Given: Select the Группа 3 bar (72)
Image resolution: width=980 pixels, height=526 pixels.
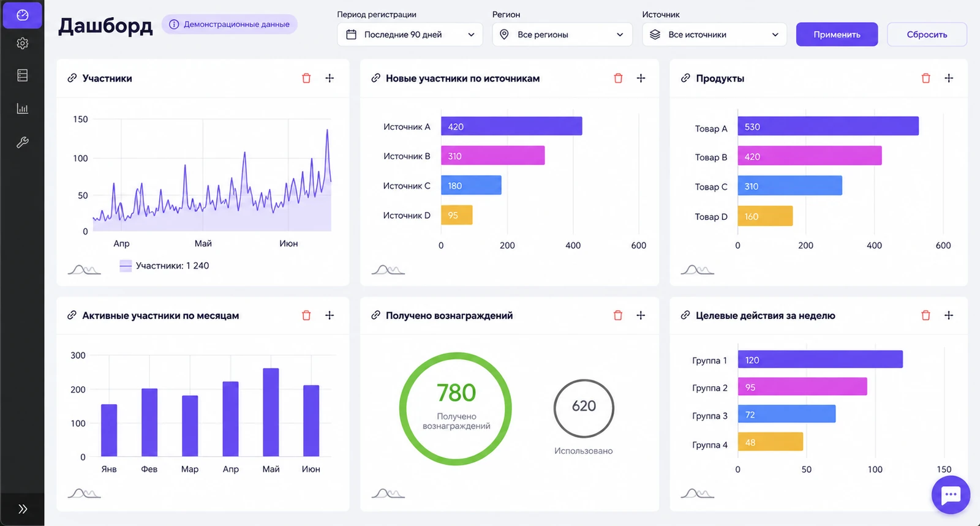Looking at the screenshot, I should [786, 414].
